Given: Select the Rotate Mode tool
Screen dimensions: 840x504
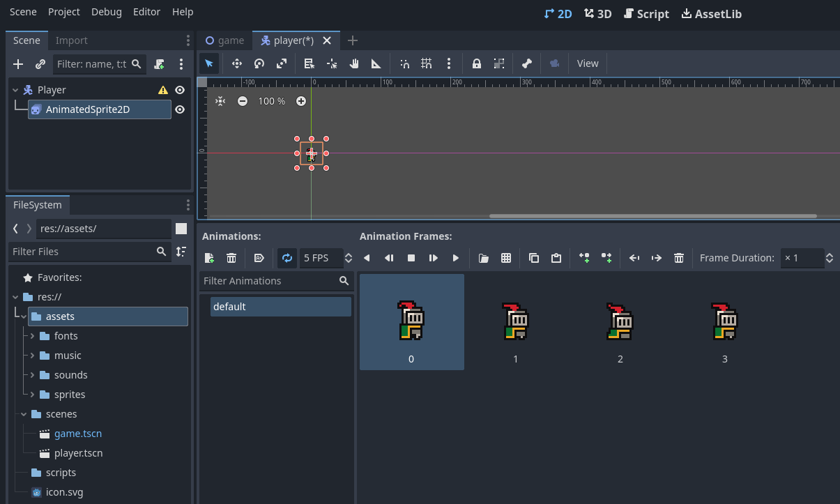Looking at the screenshot, I should 259,63.
